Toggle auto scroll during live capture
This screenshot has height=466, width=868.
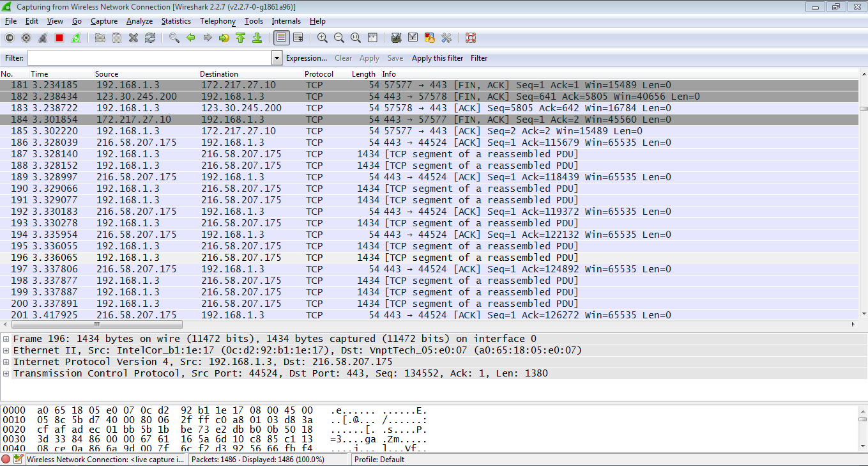point(298,38)
